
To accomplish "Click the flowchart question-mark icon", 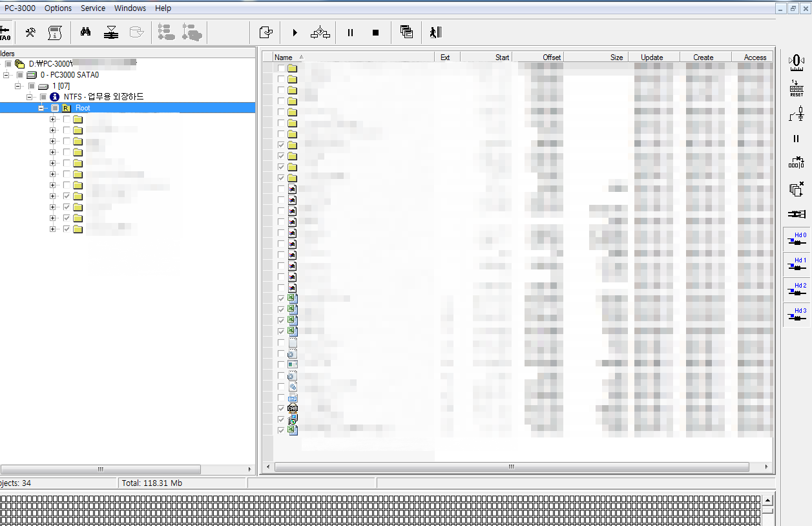I will (320, 32).
